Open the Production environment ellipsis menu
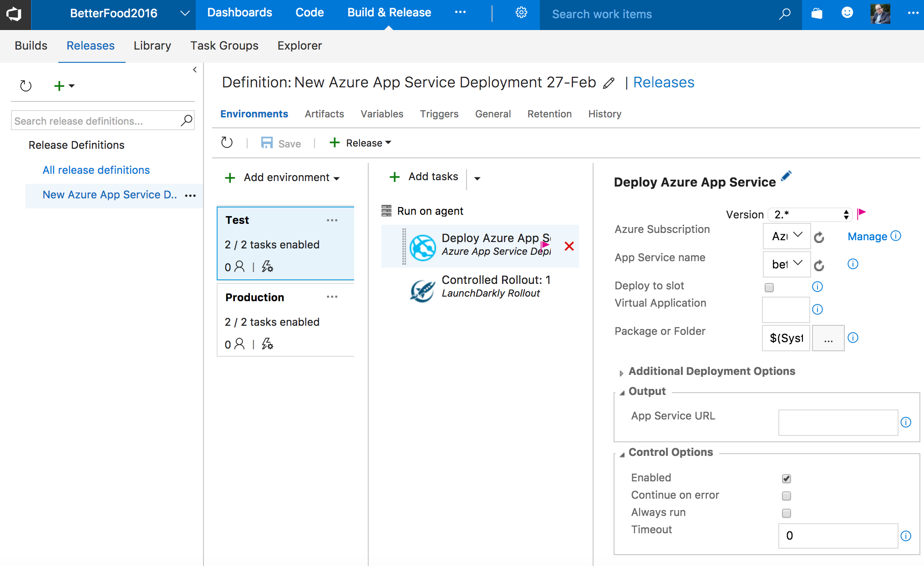 click(x=332, y=297)
